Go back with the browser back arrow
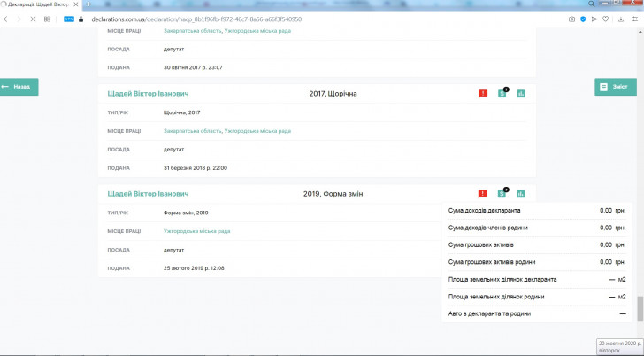The image size is (644, 356). point(9,19)
